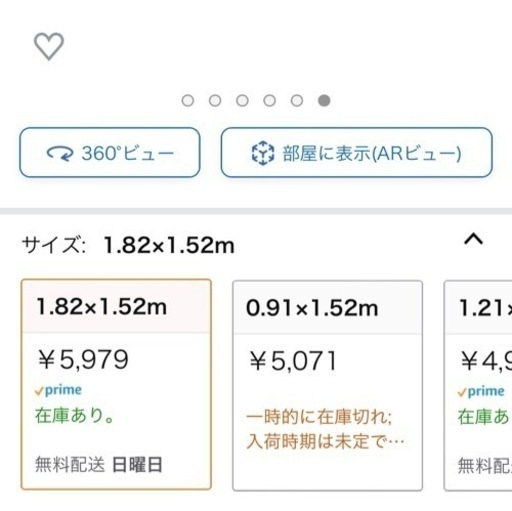Viewport: 512px width, 511px height.
Task: Open the 360°ビュー button
Action: tap(110, 152)
